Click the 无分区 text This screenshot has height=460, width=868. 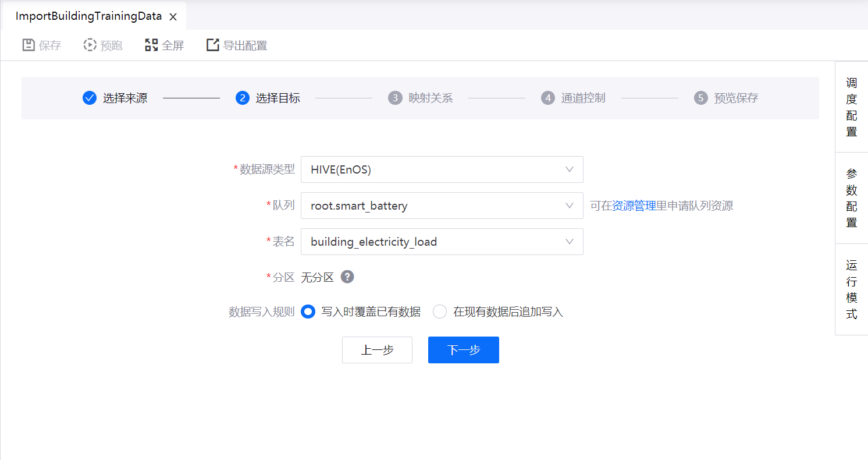(x=317, y=277)
